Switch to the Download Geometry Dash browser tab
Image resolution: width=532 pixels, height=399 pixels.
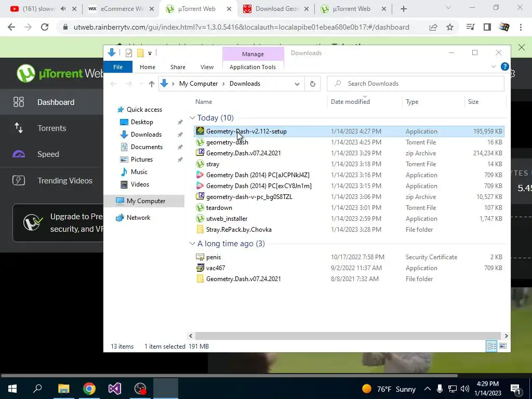pos(276,9)
